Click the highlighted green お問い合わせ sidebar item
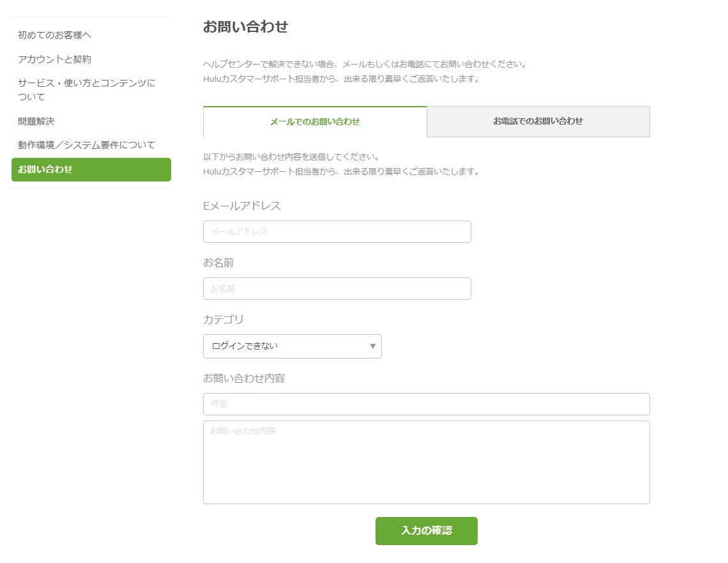The image size is (728, 563). [x=91, y=170]
